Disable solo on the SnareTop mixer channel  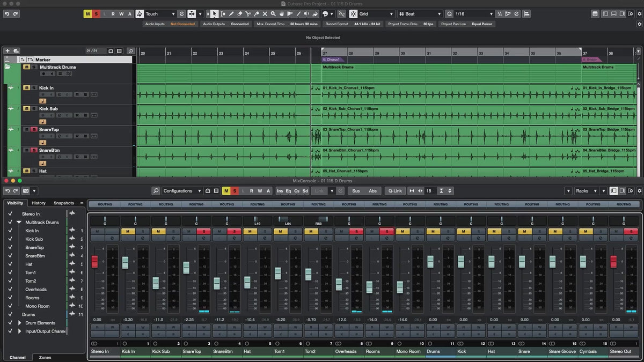[204, 231]
